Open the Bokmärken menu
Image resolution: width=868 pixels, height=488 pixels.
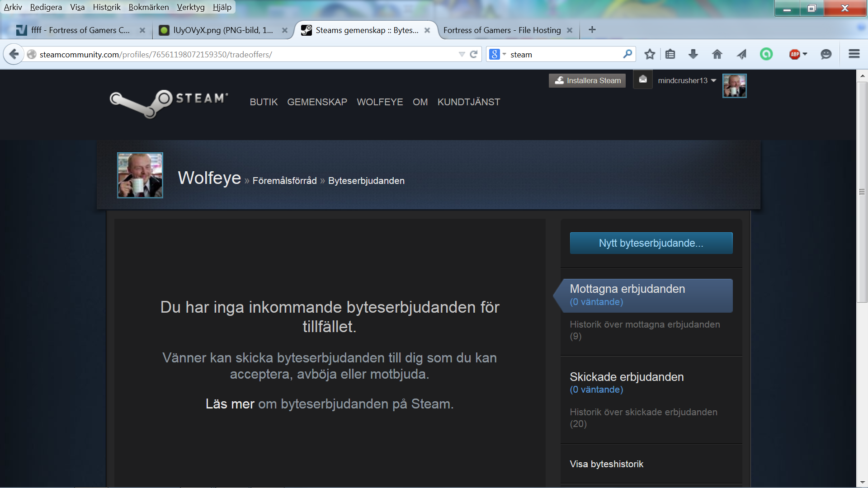(148, 7)
